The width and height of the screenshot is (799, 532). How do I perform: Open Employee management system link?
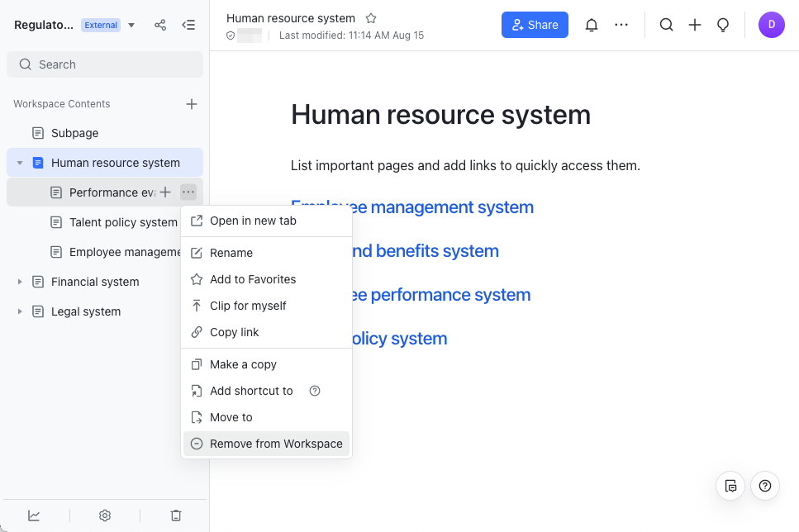point(442,207)
